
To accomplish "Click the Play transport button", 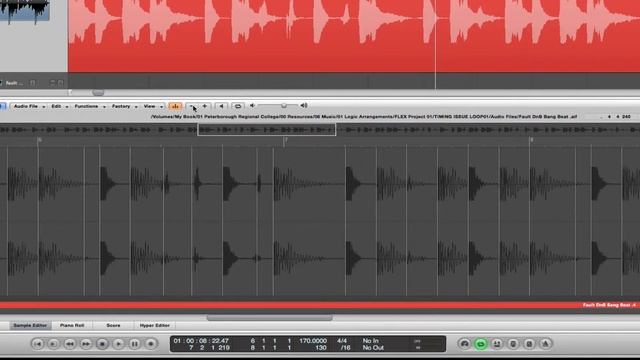I will pyautogui.click(x=118, y=344).
